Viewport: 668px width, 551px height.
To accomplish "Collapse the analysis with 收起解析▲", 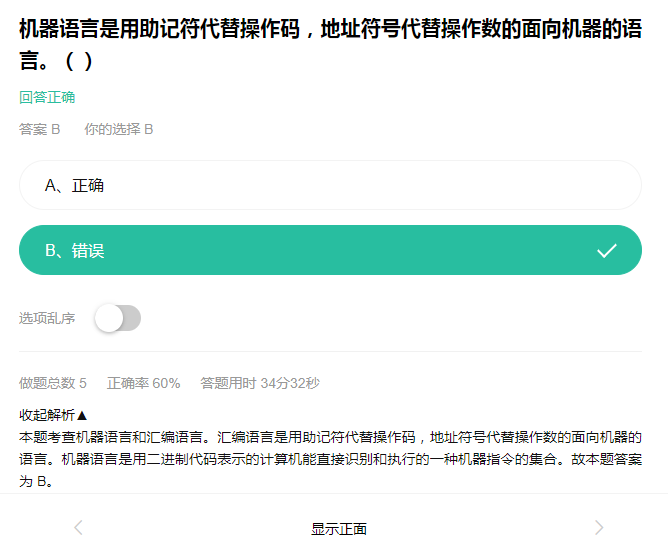I will [53, 415].
